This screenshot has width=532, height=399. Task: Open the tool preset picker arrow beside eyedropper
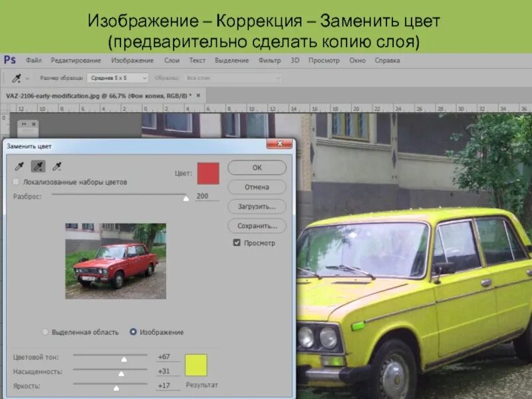(x=27, y=78)
